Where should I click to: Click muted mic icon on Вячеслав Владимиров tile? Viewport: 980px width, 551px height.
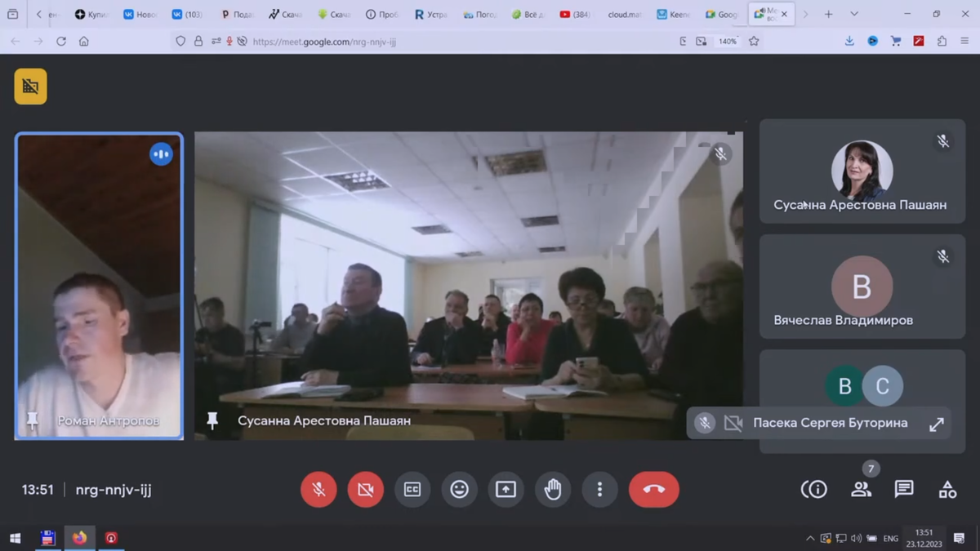[943, 257]
